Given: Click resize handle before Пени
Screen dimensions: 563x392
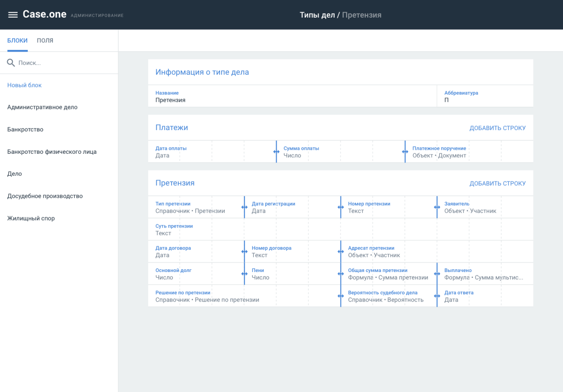Looking at the screenshot, I should point(245,274).
